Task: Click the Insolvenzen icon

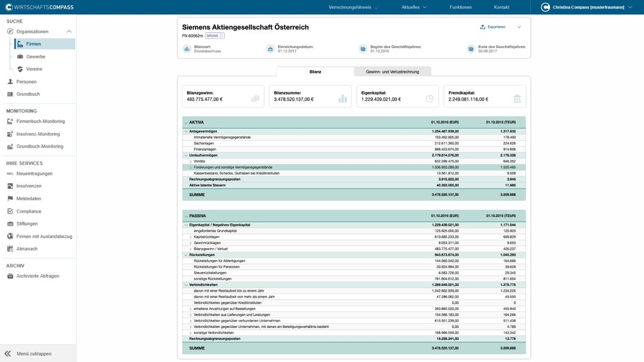Action: tap(10, 185)
